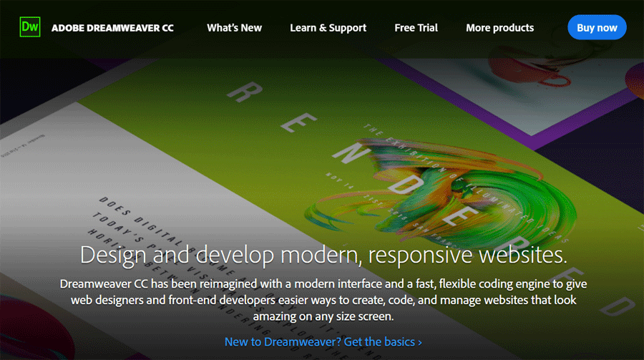This screenshot has height=360, width=644.
Task: Click the headline Design and develop modern, responsive websites
Action: pyautogui.click(x=323, y=254)
